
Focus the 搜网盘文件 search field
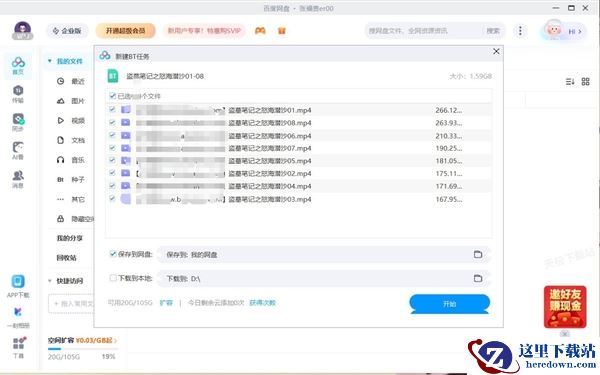tap(423, 31)
